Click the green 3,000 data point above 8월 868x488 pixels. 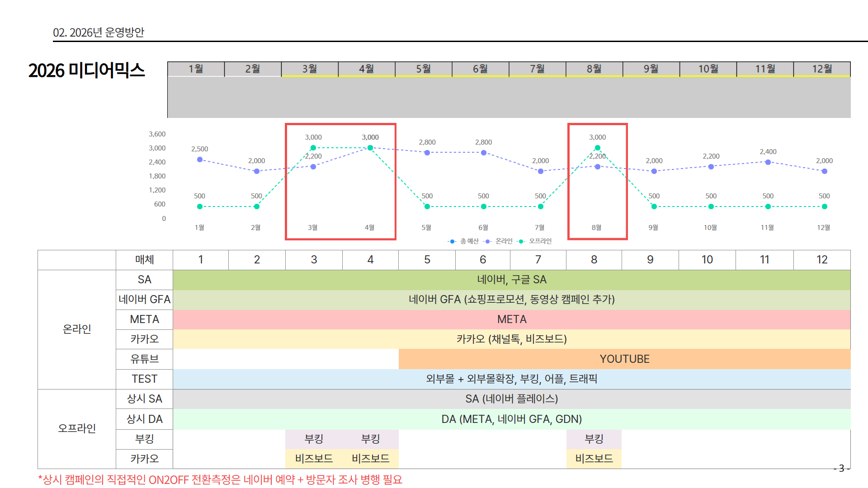click(597, 148)
